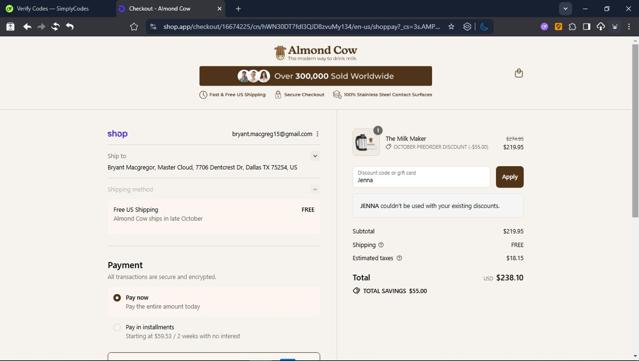Click the $219.95 subtotal value

pyautogui.click(x=513, y=231)
